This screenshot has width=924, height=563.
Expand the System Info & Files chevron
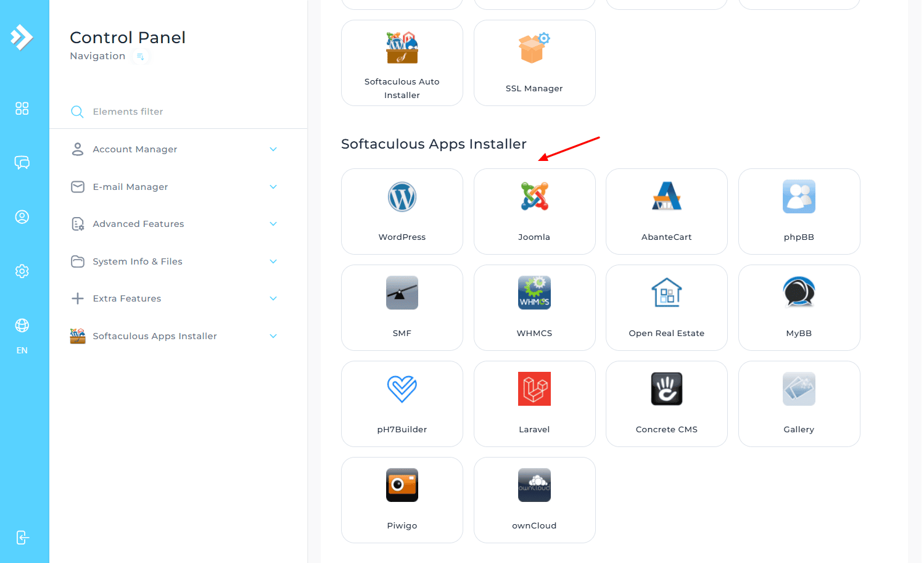pos(273,261)
